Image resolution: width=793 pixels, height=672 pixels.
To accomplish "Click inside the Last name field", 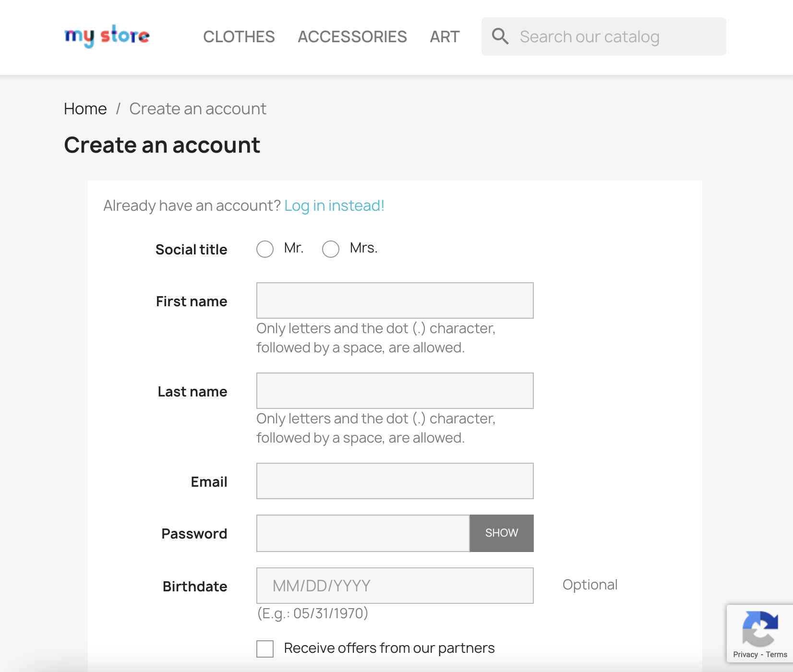I will pos(394,390).
